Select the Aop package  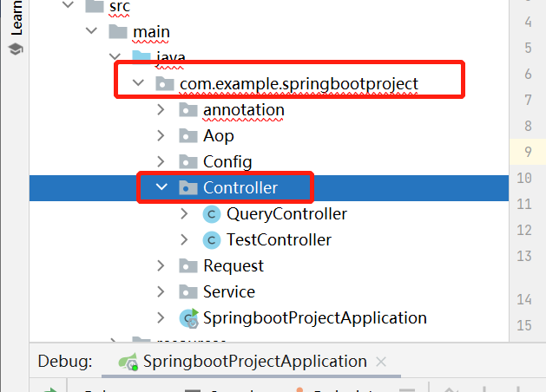coord(219,136)
